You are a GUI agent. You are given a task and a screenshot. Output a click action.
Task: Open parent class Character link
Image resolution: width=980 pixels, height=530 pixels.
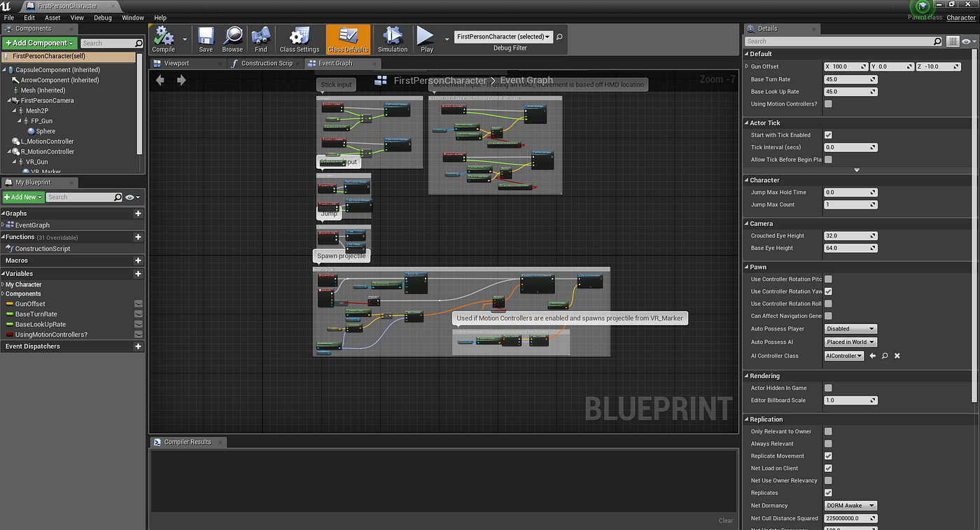coord(961,18)
